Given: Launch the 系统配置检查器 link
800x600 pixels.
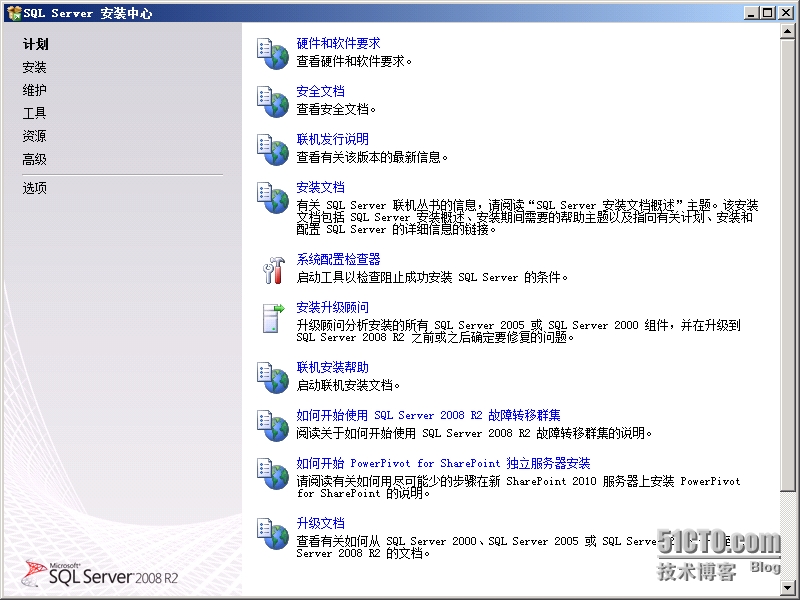Looking at the screenshot, I should click(x=338, y=259).
